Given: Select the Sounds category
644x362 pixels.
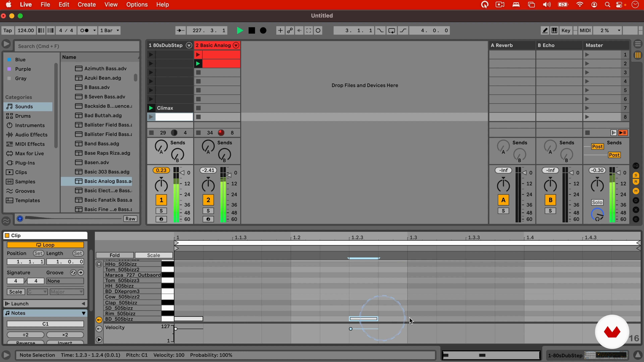Looking at the screenshot, I should [x=28, y=107].
